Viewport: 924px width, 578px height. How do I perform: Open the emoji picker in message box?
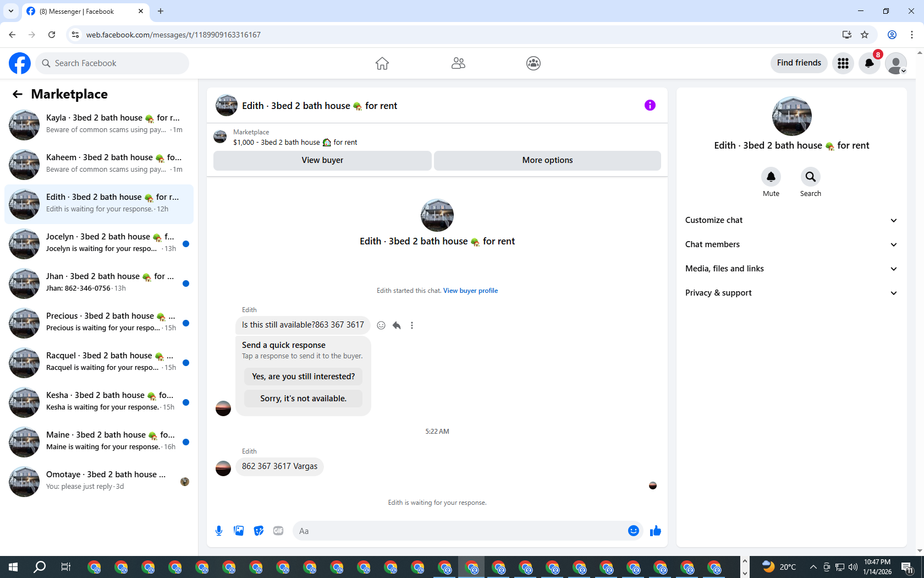click(634, 531)
